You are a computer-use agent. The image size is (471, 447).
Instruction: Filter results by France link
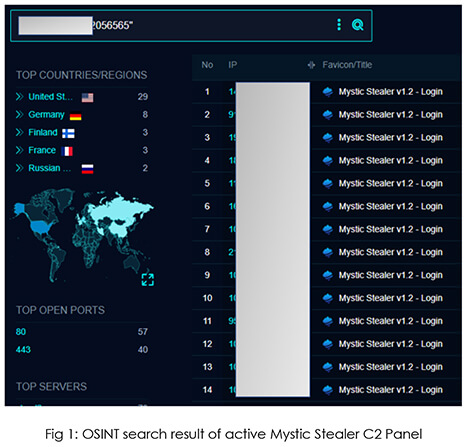coord(42,150)
